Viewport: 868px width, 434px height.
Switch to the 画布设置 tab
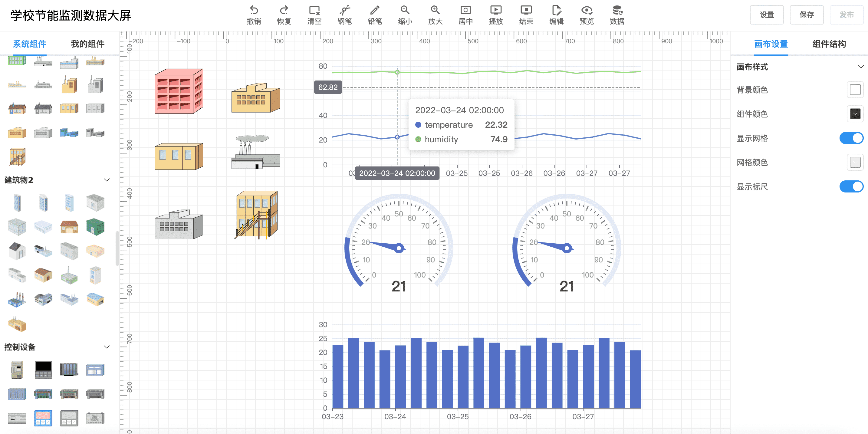tap(771, 44)
